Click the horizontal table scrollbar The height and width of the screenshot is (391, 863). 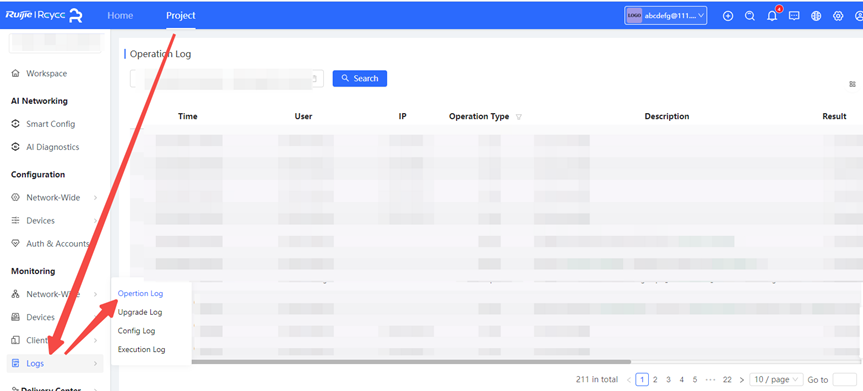411,362
